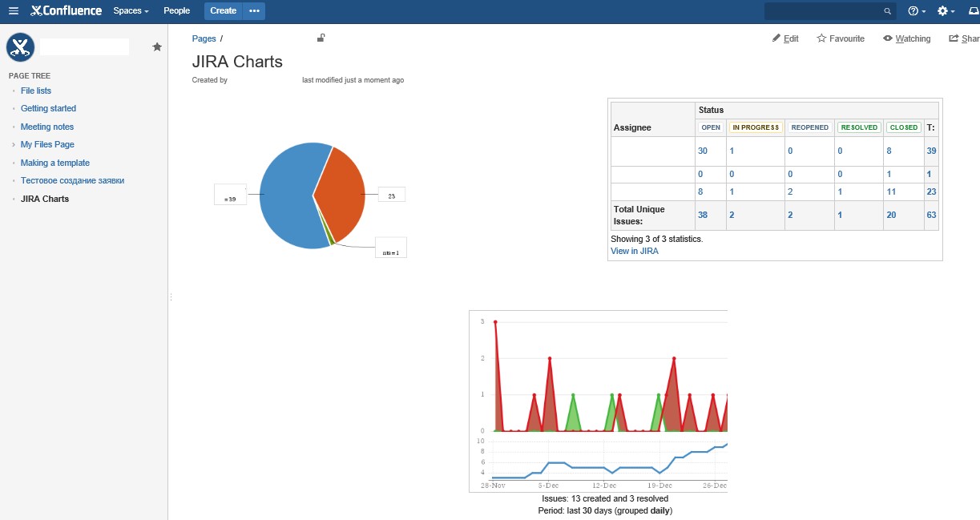Open the People menu item
This screenshot has width=980, height=520.
176,11
